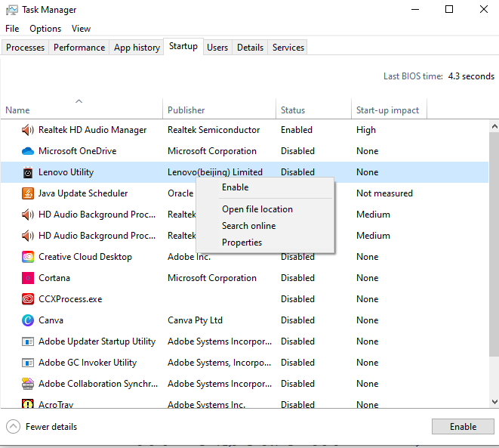Switch to the Services tab
This screenshot has height=448, width=499.
288,48
